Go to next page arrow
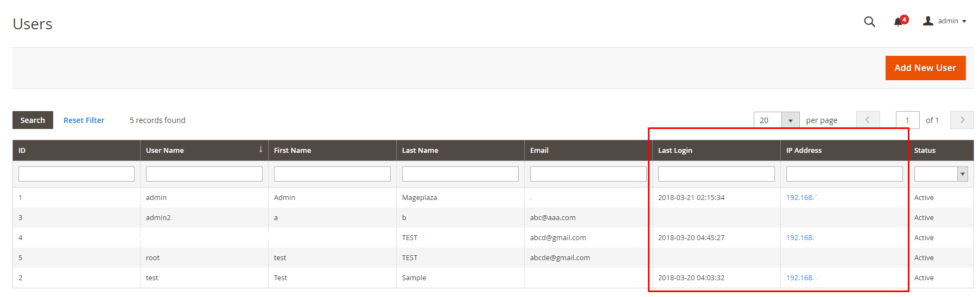This screenshot has width=980, height=297. coord(962,120)
